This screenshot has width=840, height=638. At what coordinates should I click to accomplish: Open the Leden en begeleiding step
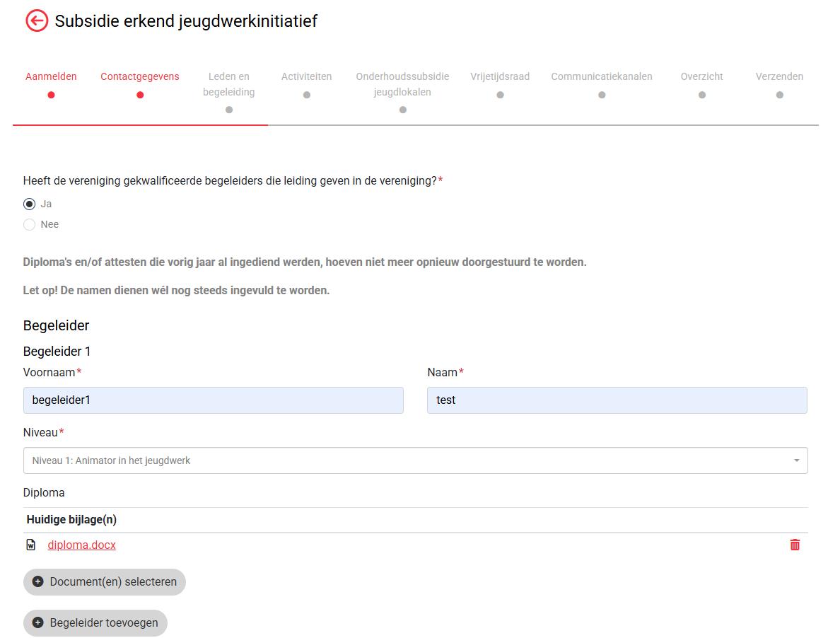coord(229,84)
